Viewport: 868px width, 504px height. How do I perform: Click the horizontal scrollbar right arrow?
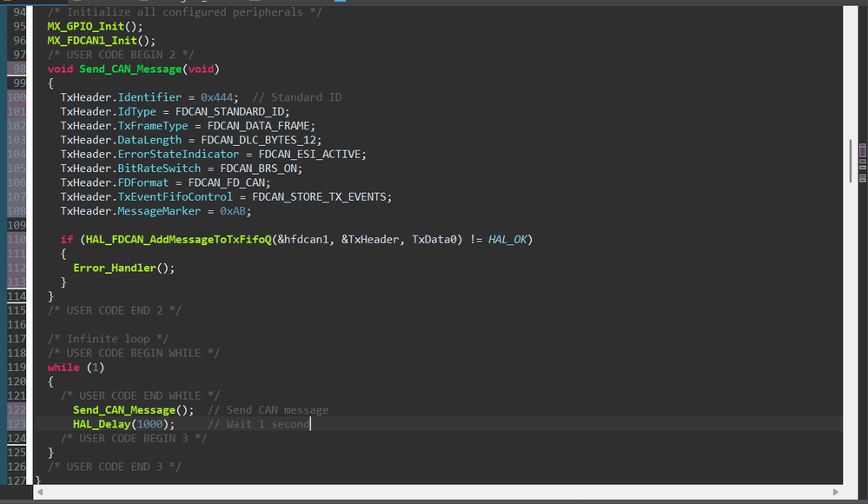[x=835, y=492]
